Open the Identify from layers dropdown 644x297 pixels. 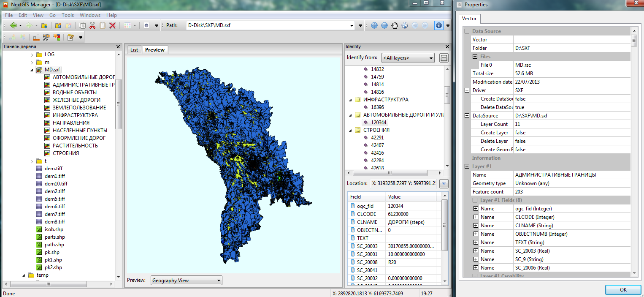click(x=408, y=58)
